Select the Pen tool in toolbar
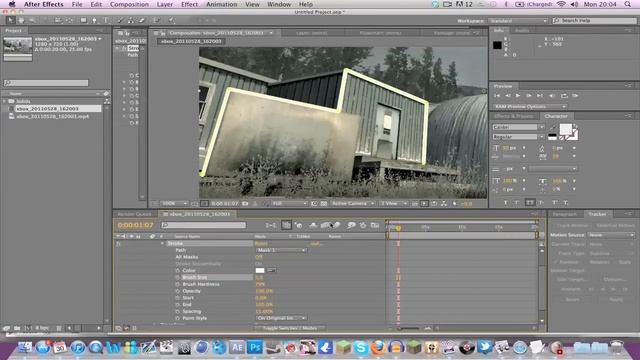The image size is (640, 360). [x=94, y=20]
